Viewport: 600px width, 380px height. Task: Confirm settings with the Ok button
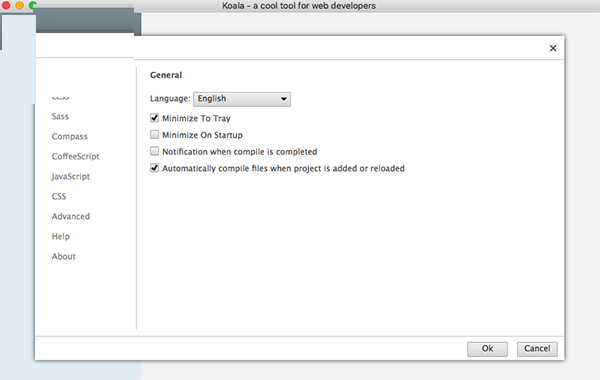487,349
